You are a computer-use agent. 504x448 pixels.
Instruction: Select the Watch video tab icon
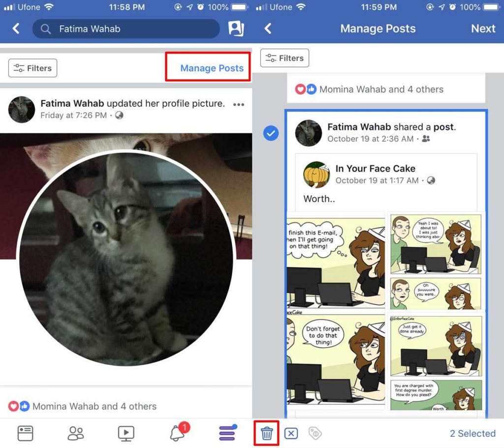[x=126, y=433]
